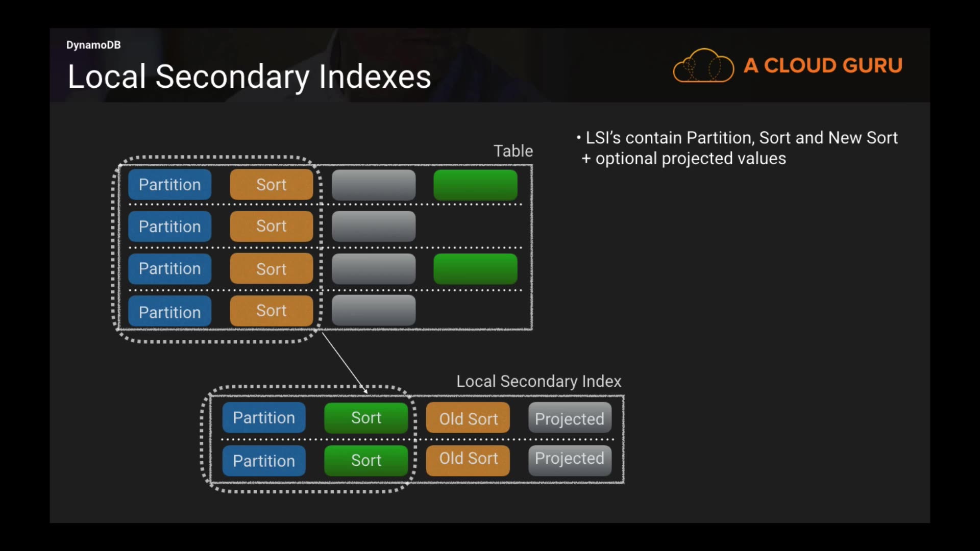Click the A Cloud Guru cloud logo
The height and width of the screenshot is (551, 980).
(703, 65)
